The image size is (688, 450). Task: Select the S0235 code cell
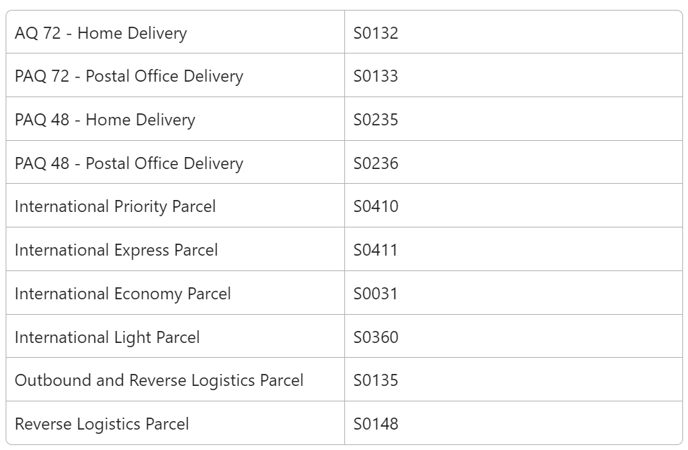click(x=513, y=119)
